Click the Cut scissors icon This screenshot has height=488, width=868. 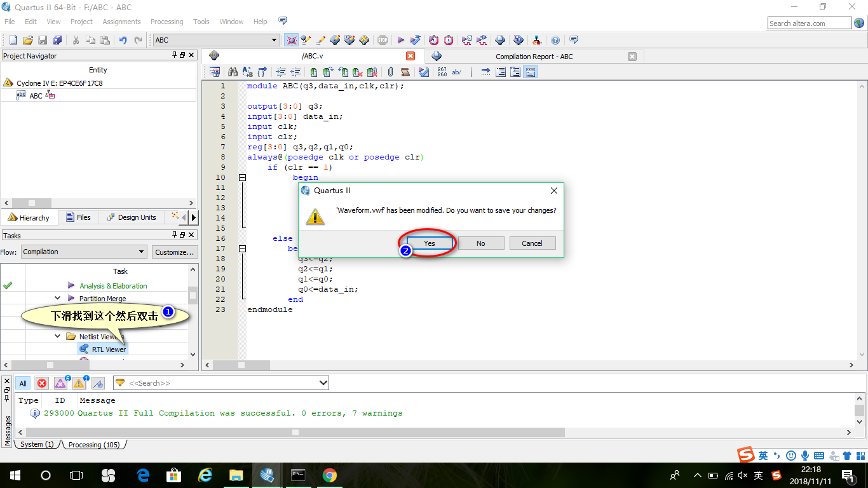pos(76,40)
